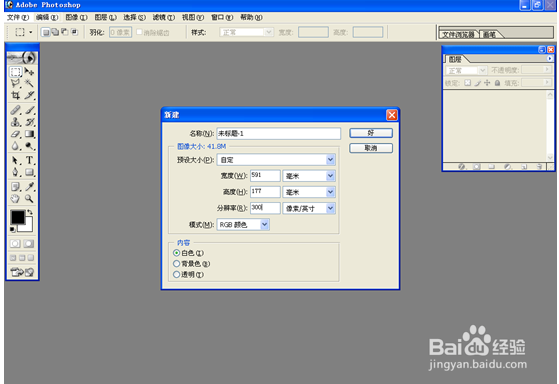
Task: Click the 取消 button in new dialog
Action: pos(371,148)
